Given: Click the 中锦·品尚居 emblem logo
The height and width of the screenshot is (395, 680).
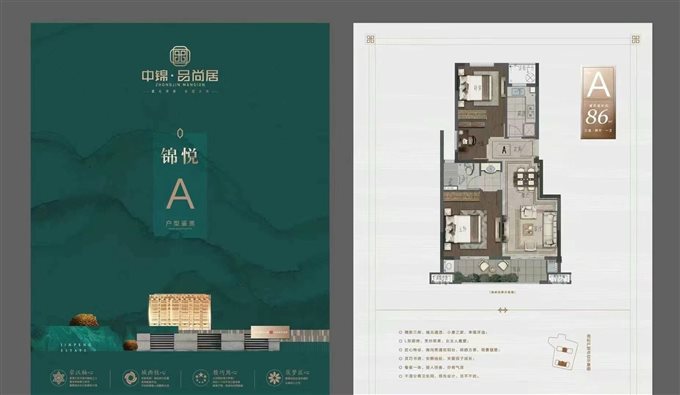Looking at the screenshot, I should coord(180,55).
